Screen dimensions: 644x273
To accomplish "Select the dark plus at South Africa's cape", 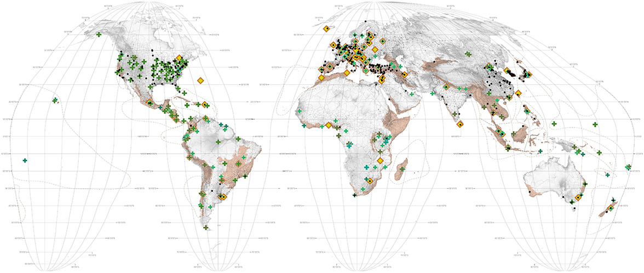I will 355,195.
